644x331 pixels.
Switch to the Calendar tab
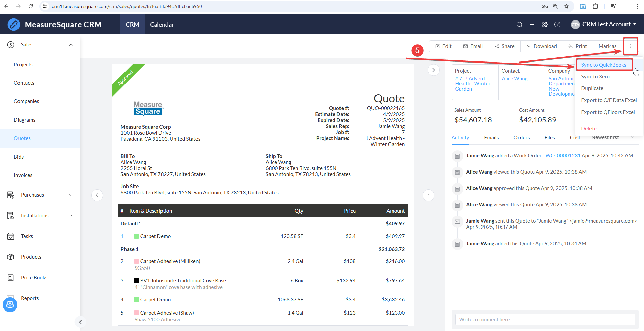pyautogui.click(x=162, y=25)
